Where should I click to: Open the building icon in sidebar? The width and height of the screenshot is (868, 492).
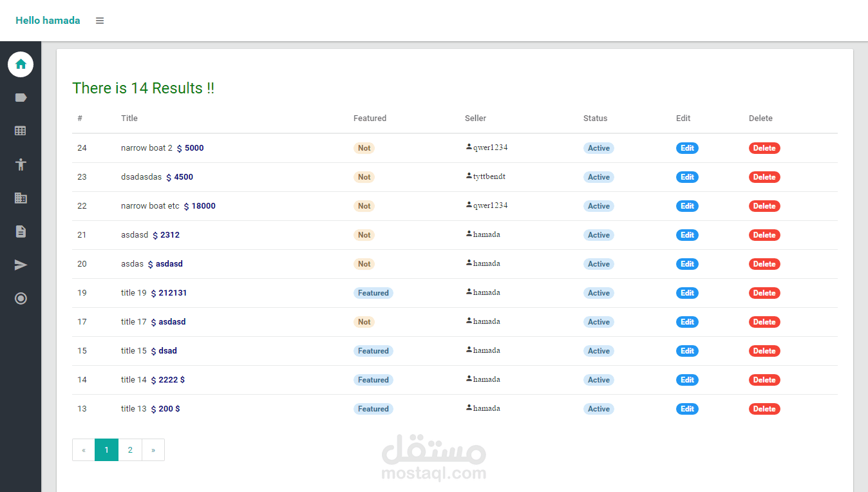[x=21, y=198]
